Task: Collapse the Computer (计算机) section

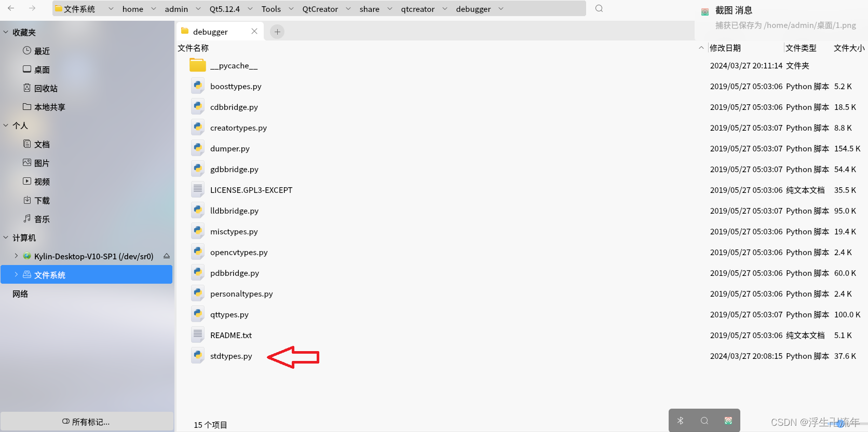Action: click(6, 238)
